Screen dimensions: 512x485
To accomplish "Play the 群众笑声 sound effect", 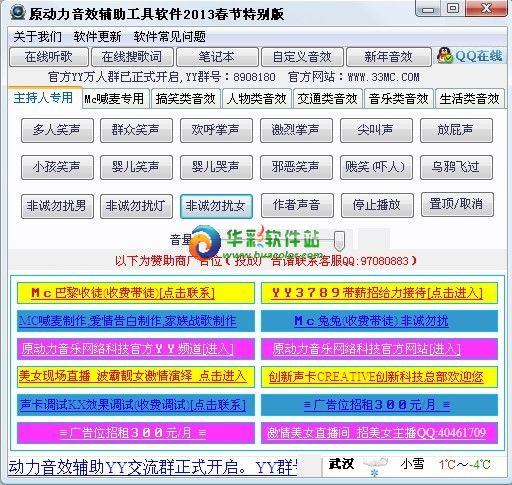I will coord(136,130).
